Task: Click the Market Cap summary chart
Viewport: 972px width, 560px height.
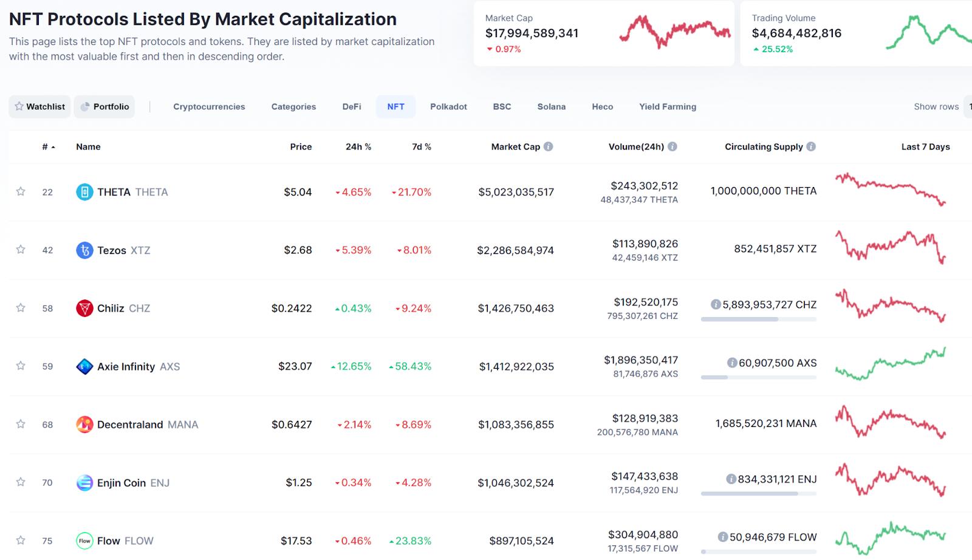Action: pos(675,32)
